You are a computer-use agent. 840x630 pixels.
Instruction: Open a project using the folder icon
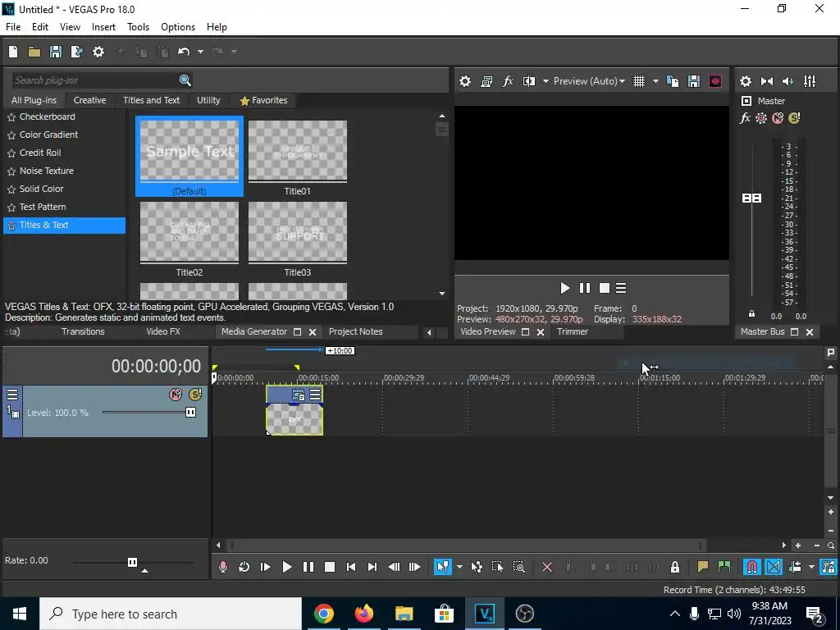click(x=34, y=52)
